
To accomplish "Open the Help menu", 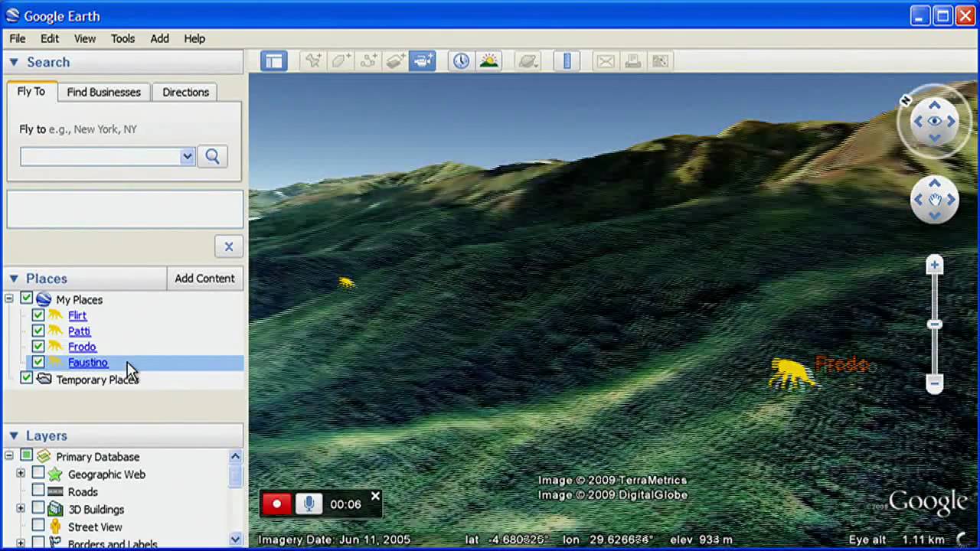I will coord(194,38).
